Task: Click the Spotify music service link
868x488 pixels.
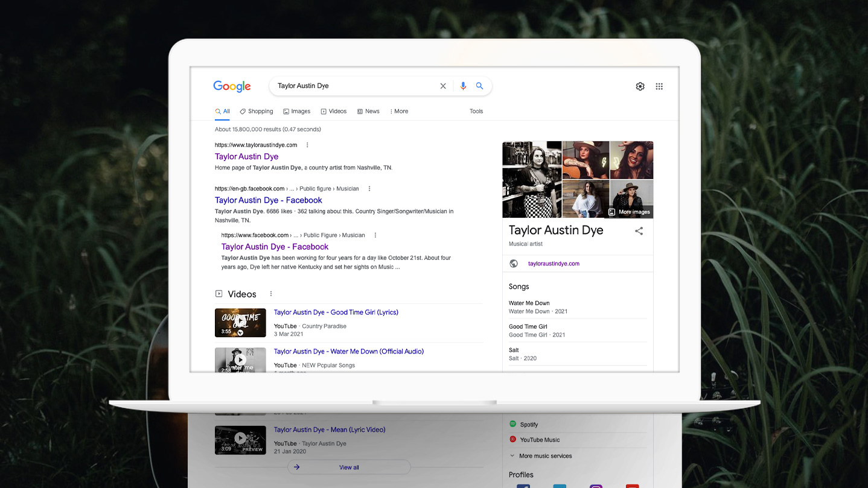Action: click(529, 425)
